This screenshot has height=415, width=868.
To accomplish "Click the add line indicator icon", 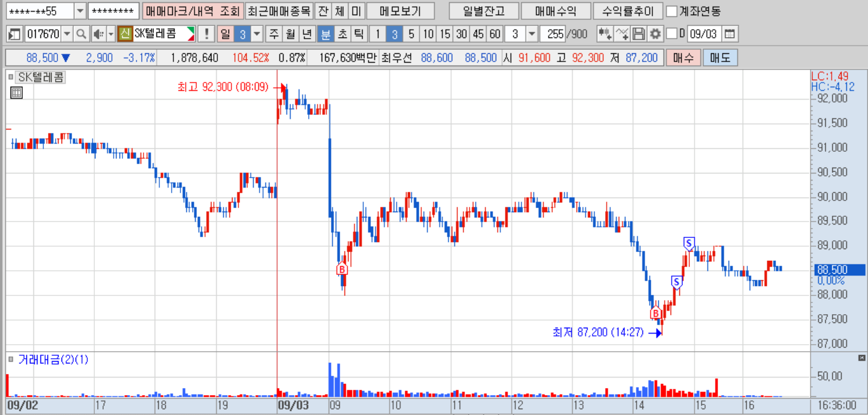I will 623,34.
